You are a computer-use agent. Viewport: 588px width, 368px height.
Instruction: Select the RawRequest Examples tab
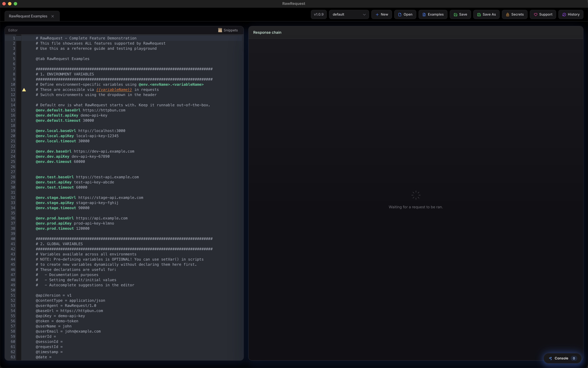(x=28, y=16)
